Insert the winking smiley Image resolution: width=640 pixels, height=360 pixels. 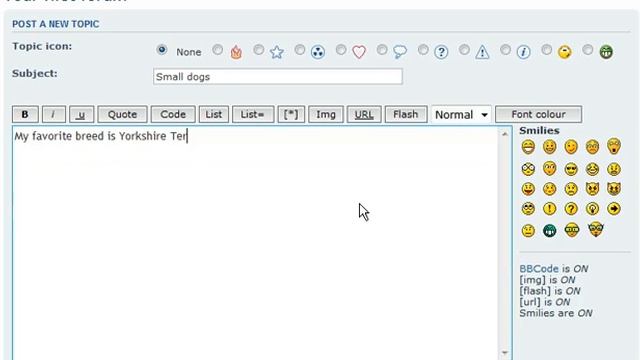pos(571,147)
